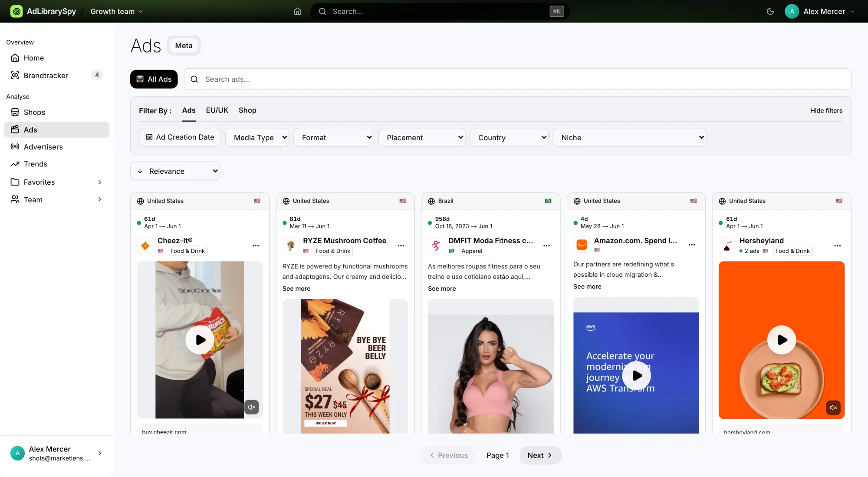Click the Meta platform badge
Viewport: 868px width, 477px height.
click(184, 46)
